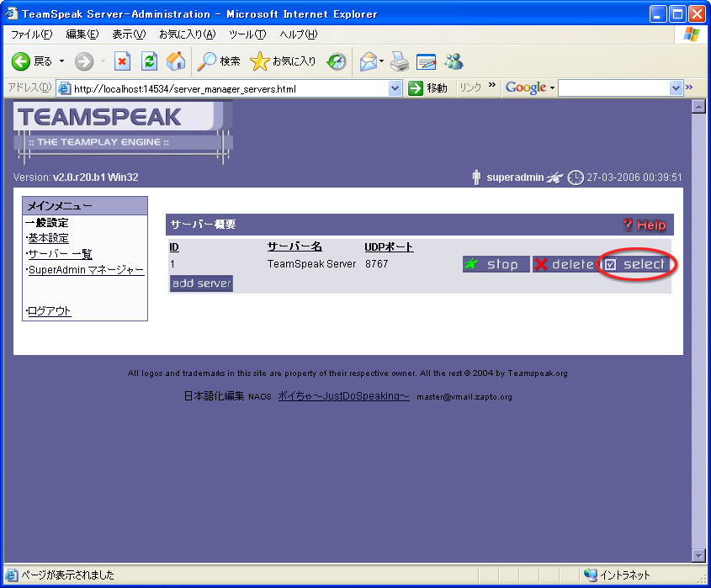Screen dimensions: 711x588
Task: Click the Internet zone globe icon
Action: click(x=591, y=575)
